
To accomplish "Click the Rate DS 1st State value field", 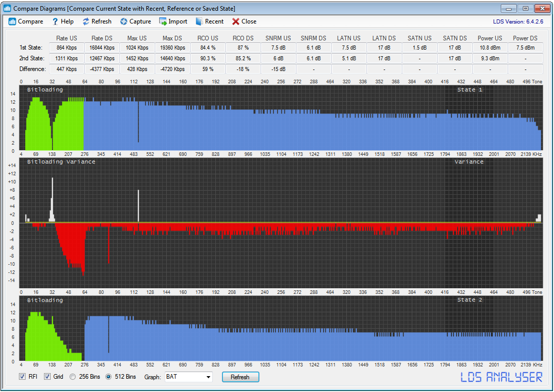I will (x=102, y=48).
